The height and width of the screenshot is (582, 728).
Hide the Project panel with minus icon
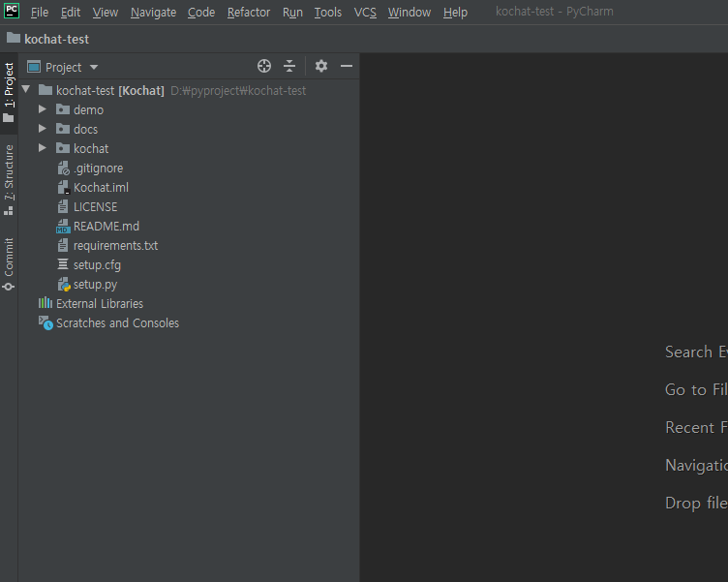coord(347,66)
